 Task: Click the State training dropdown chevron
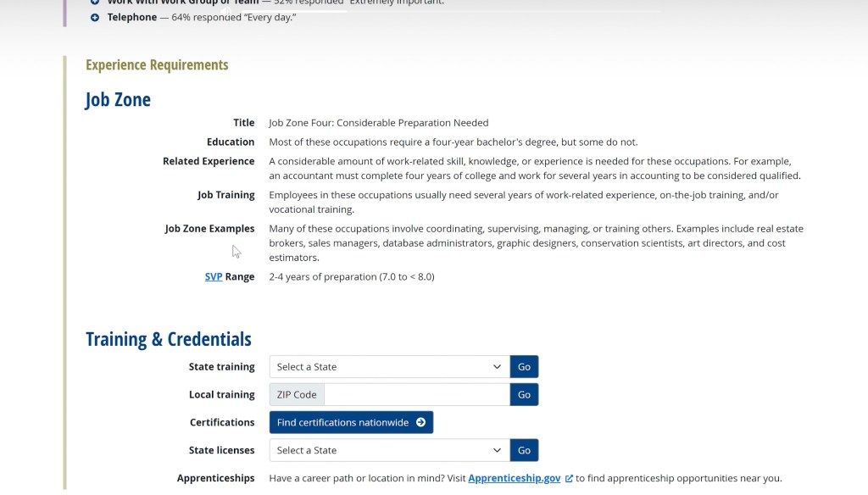(497, 367)
